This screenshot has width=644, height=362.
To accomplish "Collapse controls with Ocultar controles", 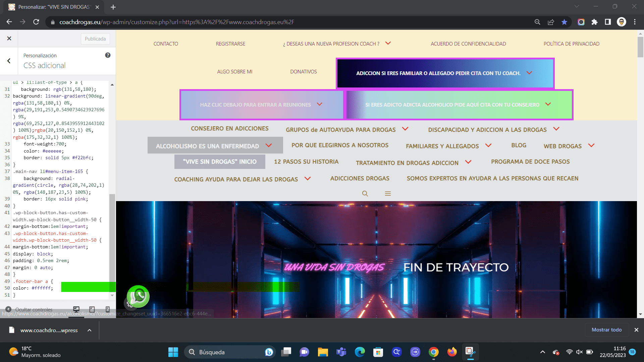I will pos(30,309).
